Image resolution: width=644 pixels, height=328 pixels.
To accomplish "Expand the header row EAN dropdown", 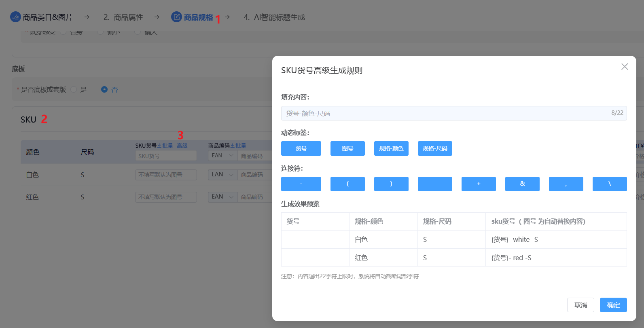I will coord(222,156).
